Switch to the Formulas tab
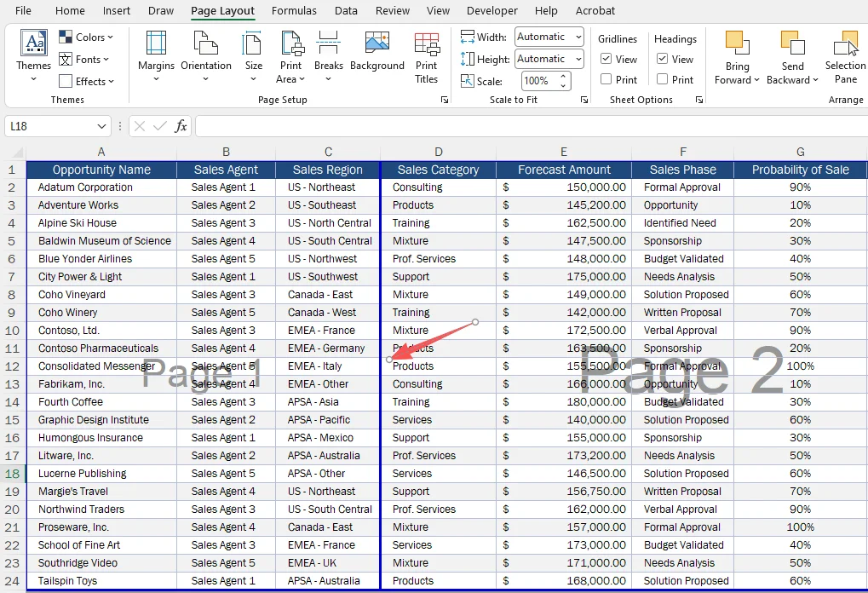 (294, 10)
